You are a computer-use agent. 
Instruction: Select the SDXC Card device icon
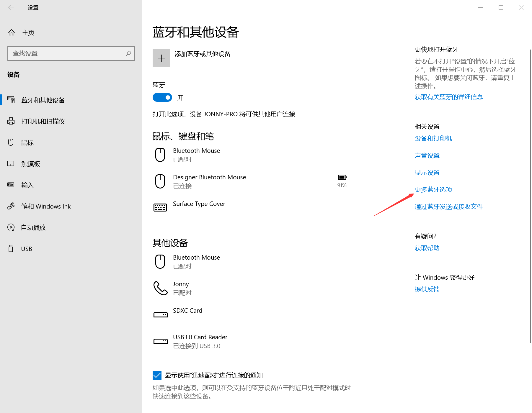pos(160,314)
